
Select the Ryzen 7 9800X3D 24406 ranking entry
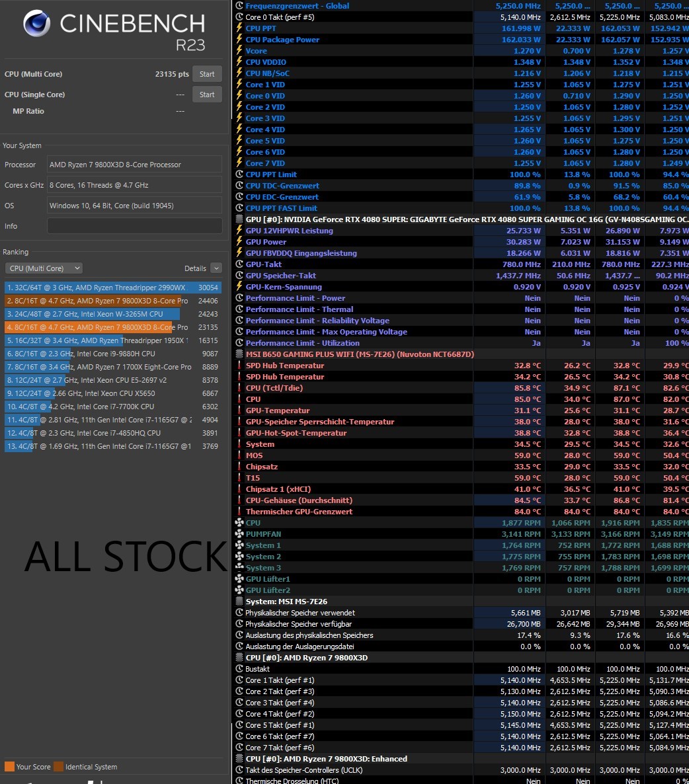(112, 301)
